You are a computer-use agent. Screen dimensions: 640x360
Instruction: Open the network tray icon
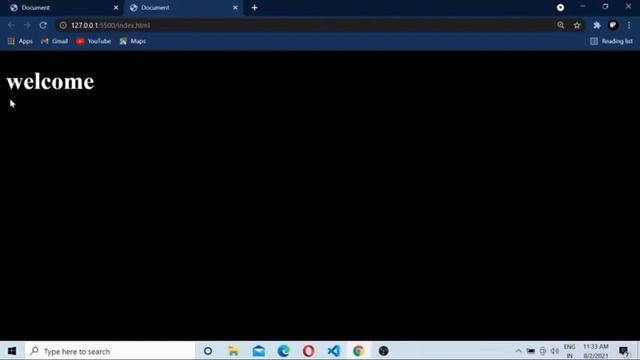pos(542,351)
